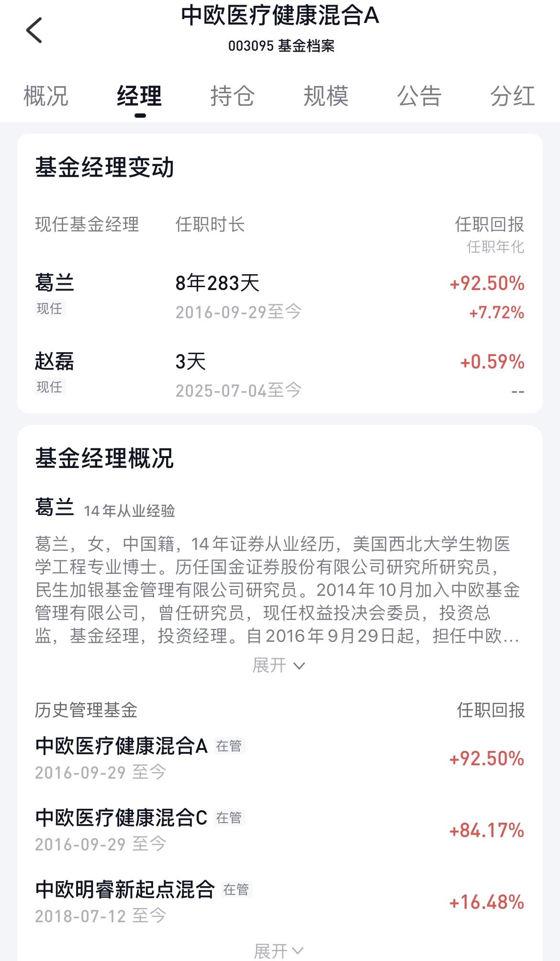Open the 公告 tab
Viewport: 560px width, 961px height.
(x=419, y=96)
